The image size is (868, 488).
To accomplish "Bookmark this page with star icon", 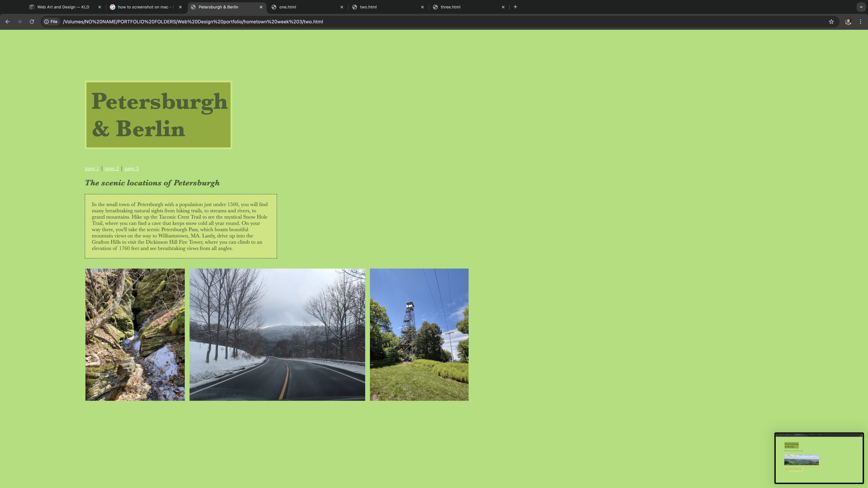I will pyautogui.click(x=831, y=22).
